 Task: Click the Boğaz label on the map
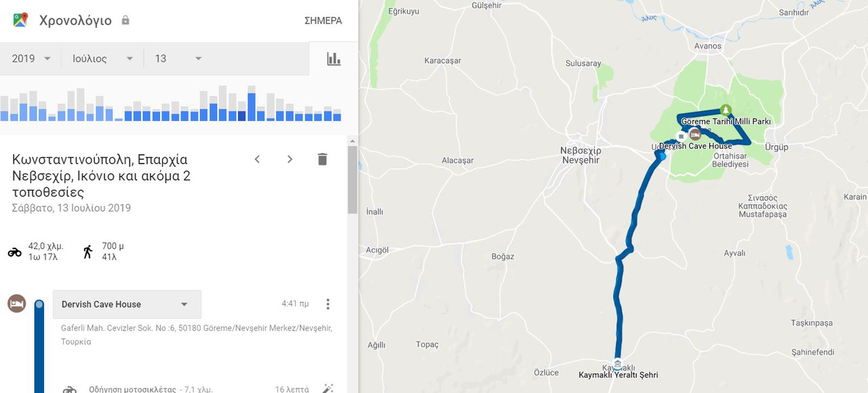tap(503, 257)
